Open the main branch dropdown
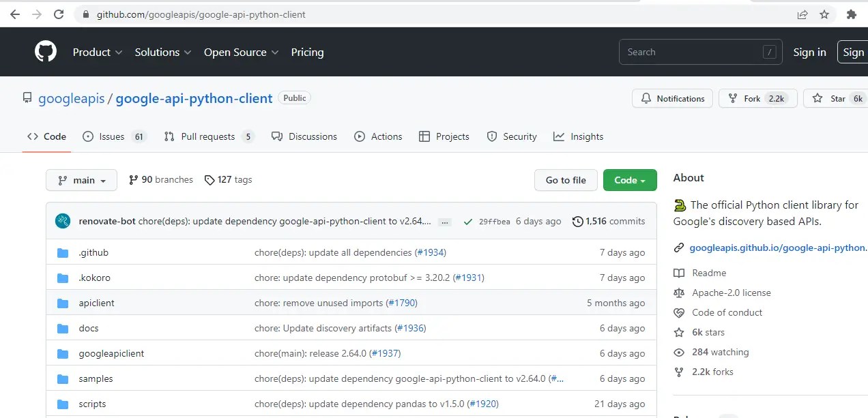The image size is (868, 418). [81, 180]
